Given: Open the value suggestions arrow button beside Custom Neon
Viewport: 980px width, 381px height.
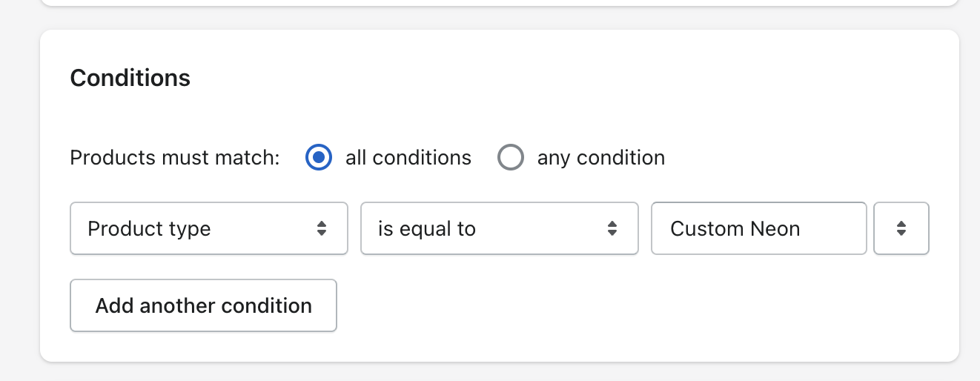Looking at the screenshot, I should pyautogui.click(x=901, y=228).
